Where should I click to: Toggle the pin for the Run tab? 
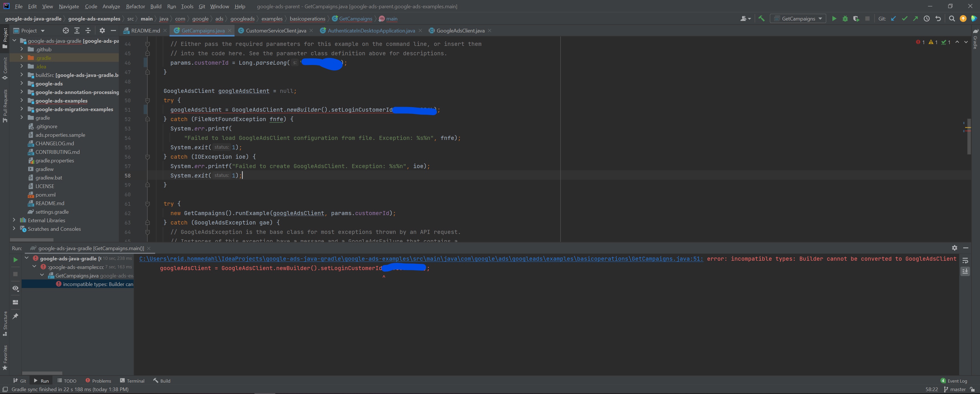(x=15, y=316)
